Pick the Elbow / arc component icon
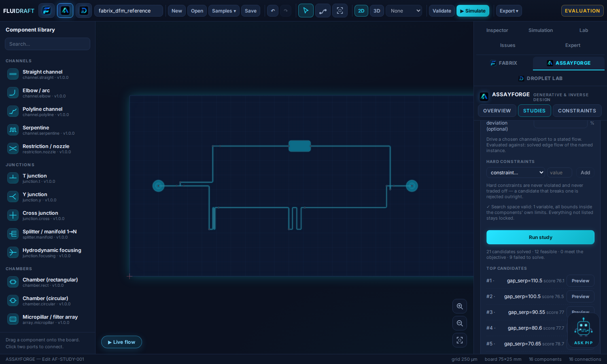The width and height of the screenshot is (607, 364). (x=13, y=93)
